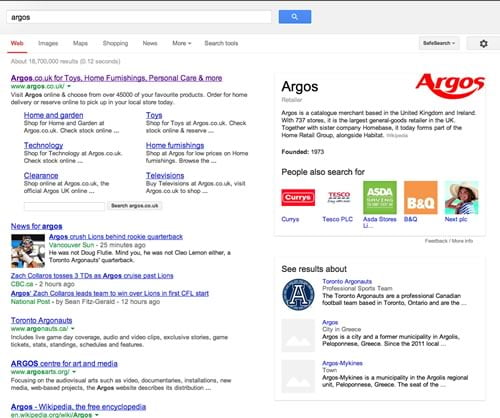Open the Home and garden sitelink

[x=54, y=115]
